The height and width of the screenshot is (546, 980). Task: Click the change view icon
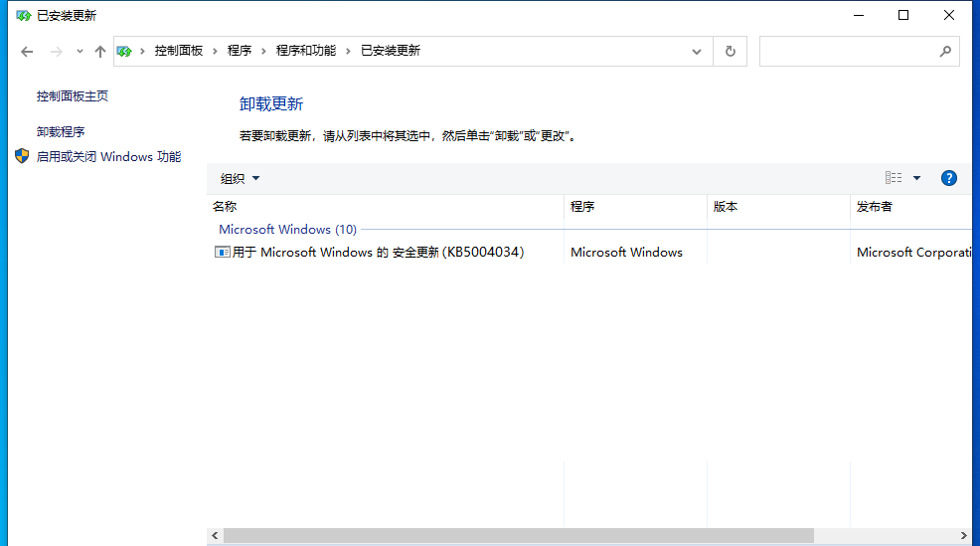[x=894, y=178]
